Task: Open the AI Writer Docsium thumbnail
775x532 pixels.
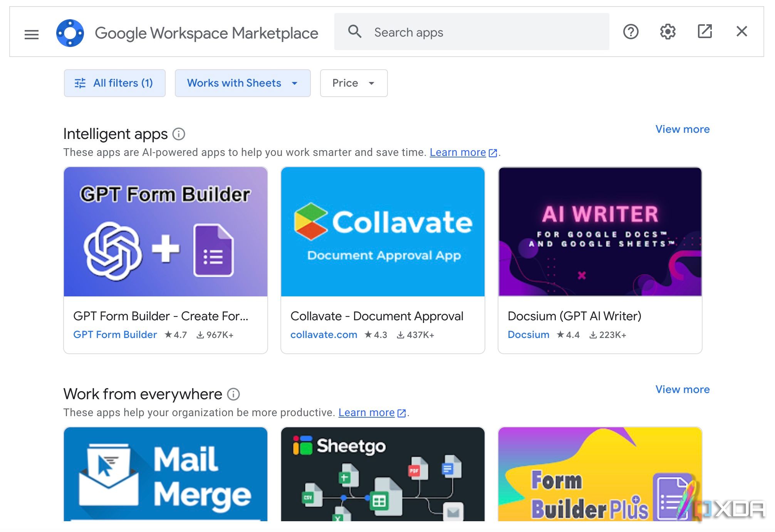Action: point(600,232)
